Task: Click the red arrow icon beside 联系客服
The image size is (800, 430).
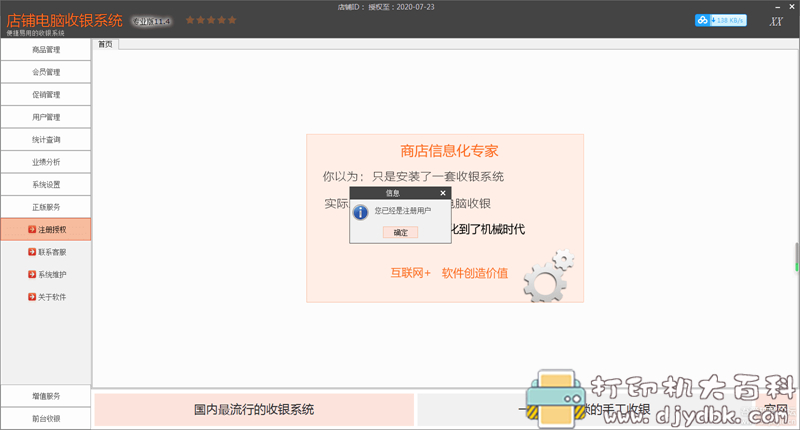Action: pyautogui.click(x=32, y=252)
